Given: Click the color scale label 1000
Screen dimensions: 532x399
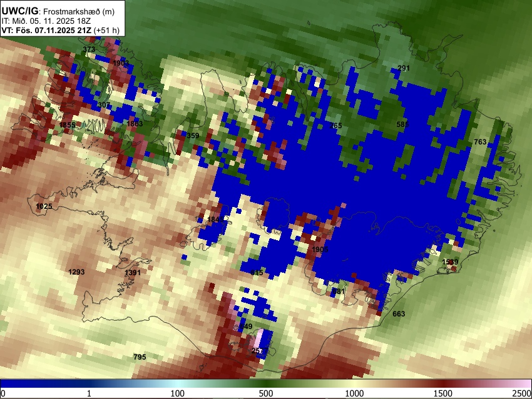Looking at the screenshot, I should click(354, 393).
